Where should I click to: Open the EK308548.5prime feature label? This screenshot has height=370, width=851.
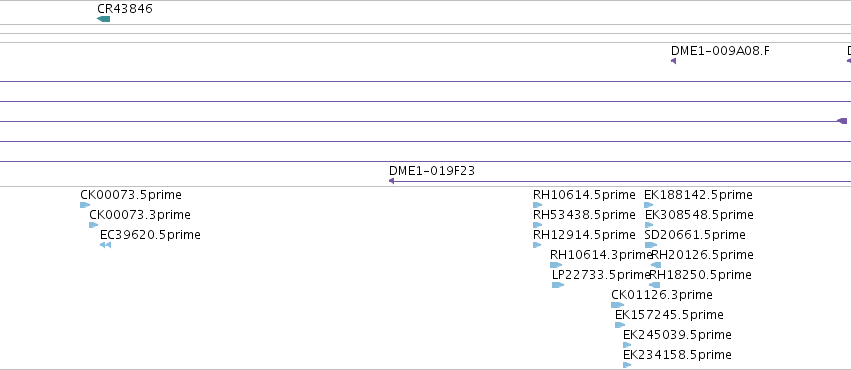pos(699,215)
